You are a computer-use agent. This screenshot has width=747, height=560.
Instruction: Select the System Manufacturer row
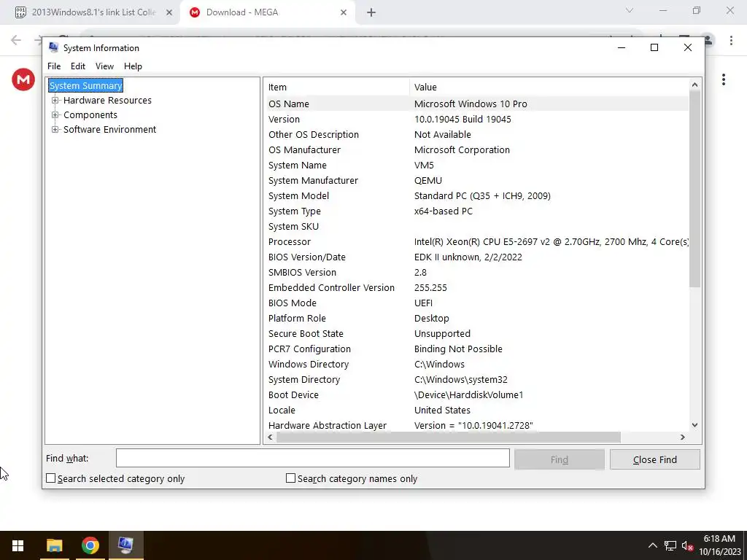tap(477, 181)
